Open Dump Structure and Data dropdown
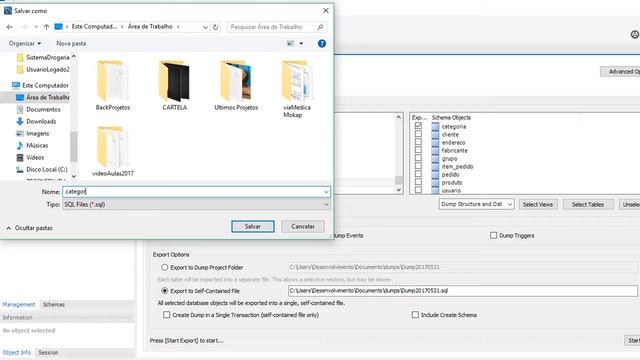This screenshot has height=360, width=640. pyautogui.click(x=476, y=204)
